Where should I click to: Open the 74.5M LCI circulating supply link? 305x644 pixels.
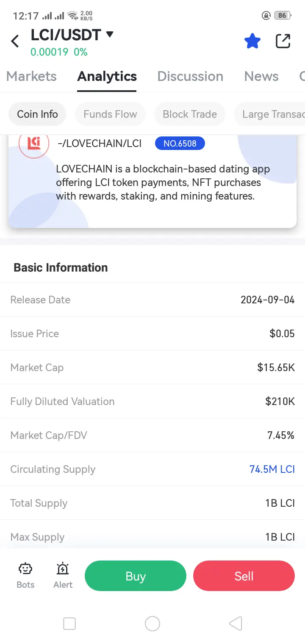pyautogui.click(x=272, y=469)
